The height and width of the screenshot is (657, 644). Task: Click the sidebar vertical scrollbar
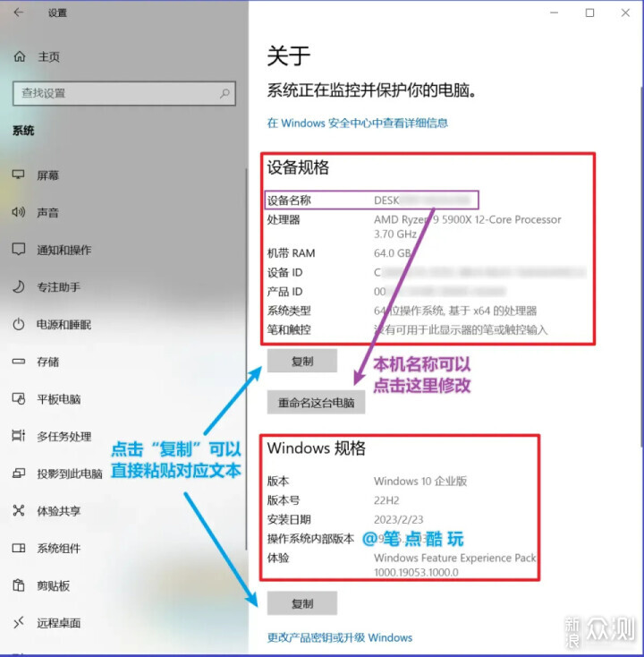246,359
